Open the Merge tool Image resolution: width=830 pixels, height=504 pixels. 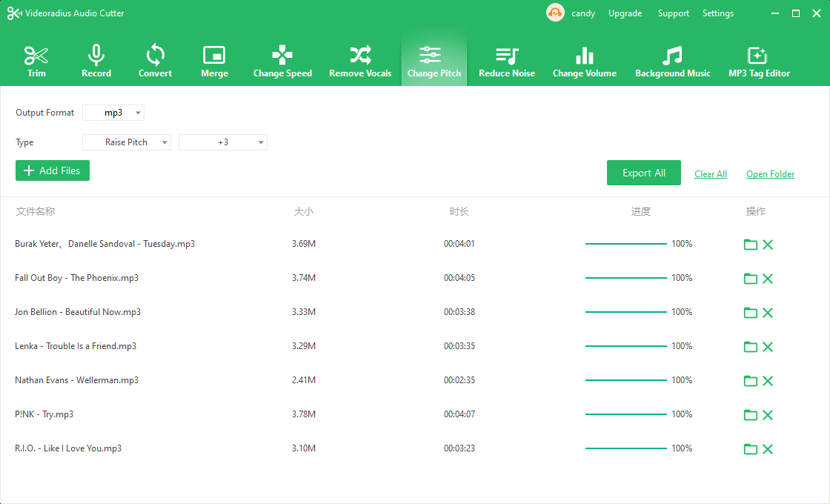214,62
